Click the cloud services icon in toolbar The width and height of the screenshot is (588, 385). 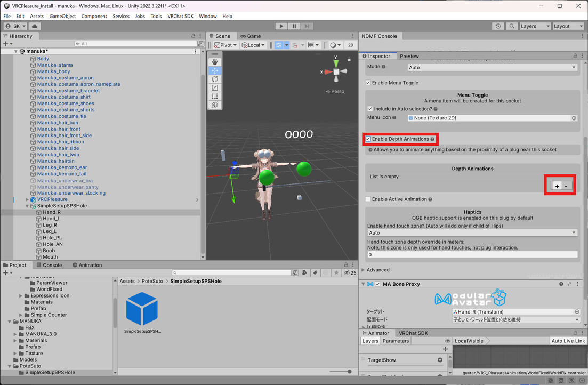[x=35, y=26]
